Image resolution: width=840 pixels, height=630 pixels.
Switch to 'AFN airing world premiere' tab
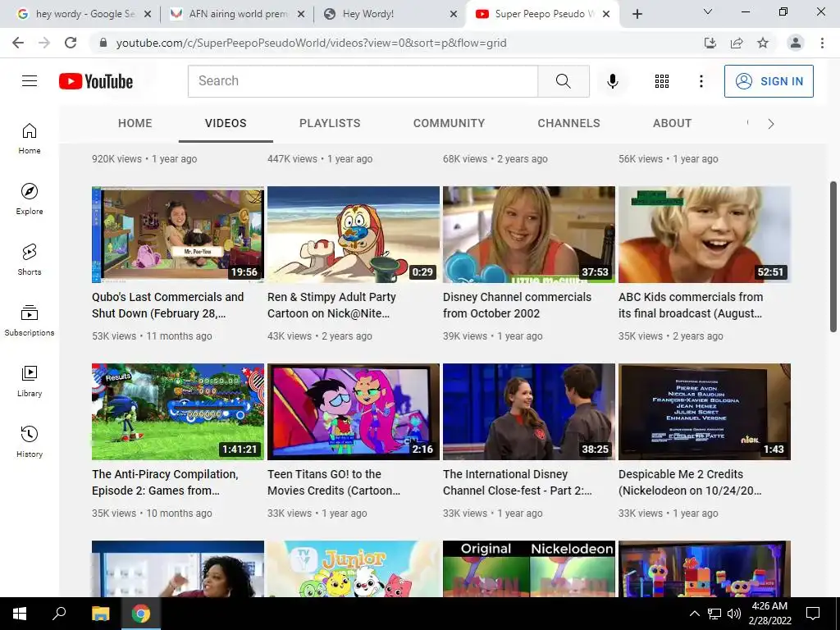click(x=238, y=14)
